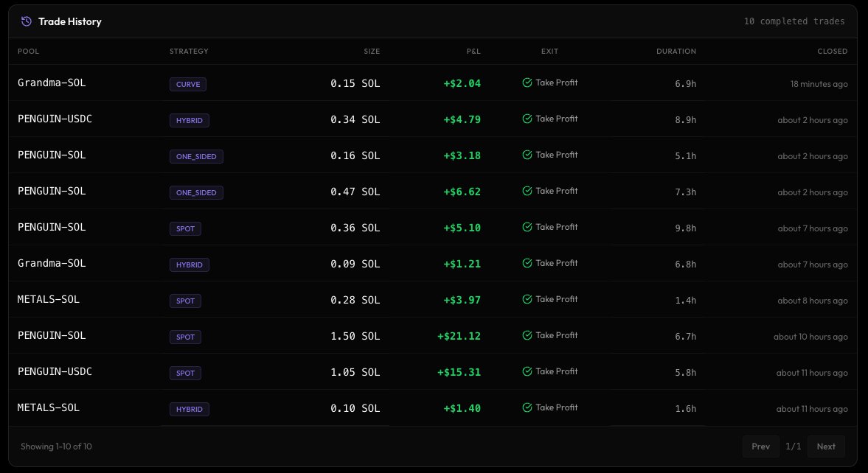Viewport: 868px width, 473px height.
Task: Click the 18 minutes ago timestamp
Action: (819, 84)
